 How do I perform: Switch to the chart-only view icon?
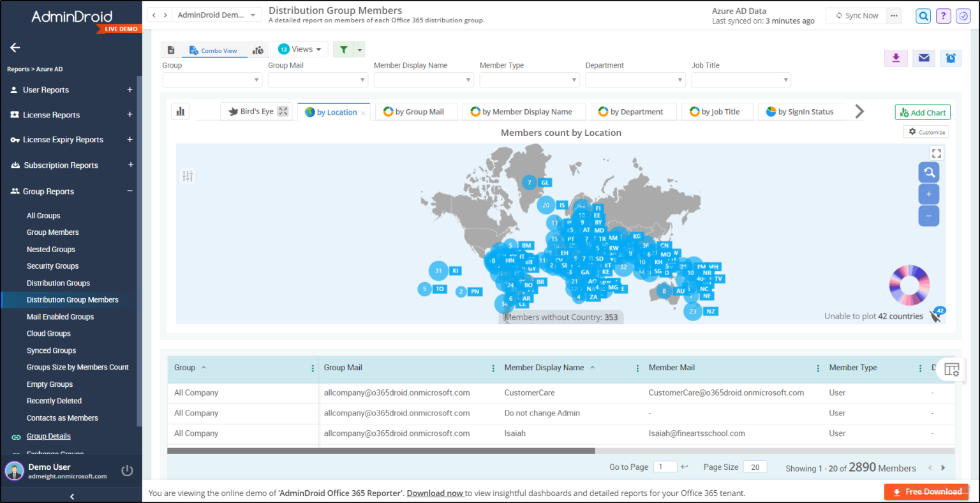(x=258, y=50)
